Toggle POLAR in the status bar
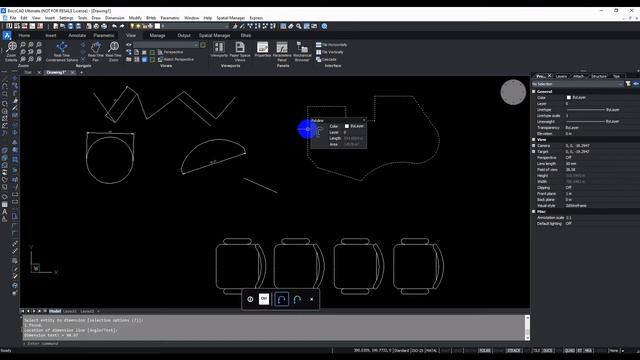Image resolution: width=640 pixels, height=360 pixels. 484,350
